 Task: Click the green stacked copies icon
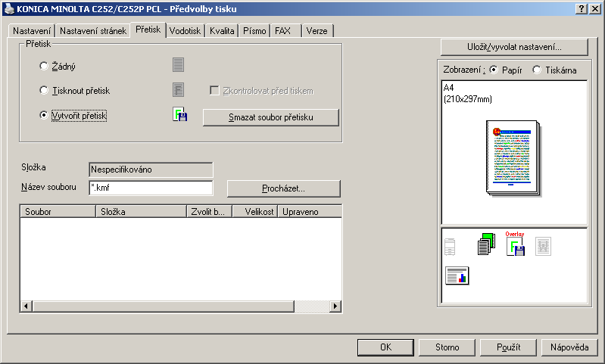coord(486,244)
